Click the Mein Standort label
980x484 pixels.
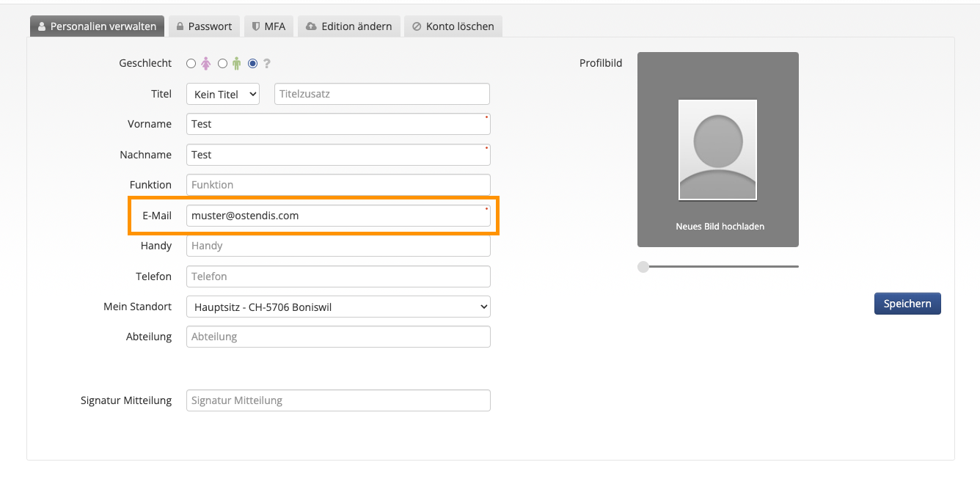pyautogui.click(x=137, y=307)
